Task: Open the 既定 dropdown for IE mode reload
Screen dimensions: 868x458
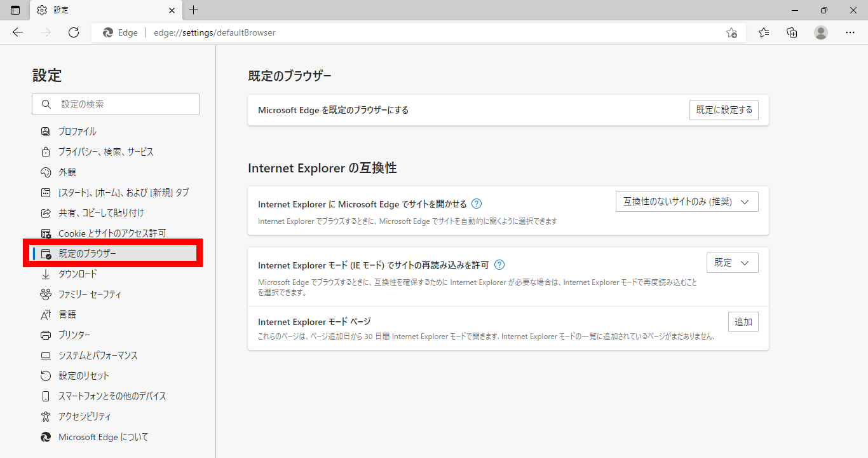Action: click(732, 263)
